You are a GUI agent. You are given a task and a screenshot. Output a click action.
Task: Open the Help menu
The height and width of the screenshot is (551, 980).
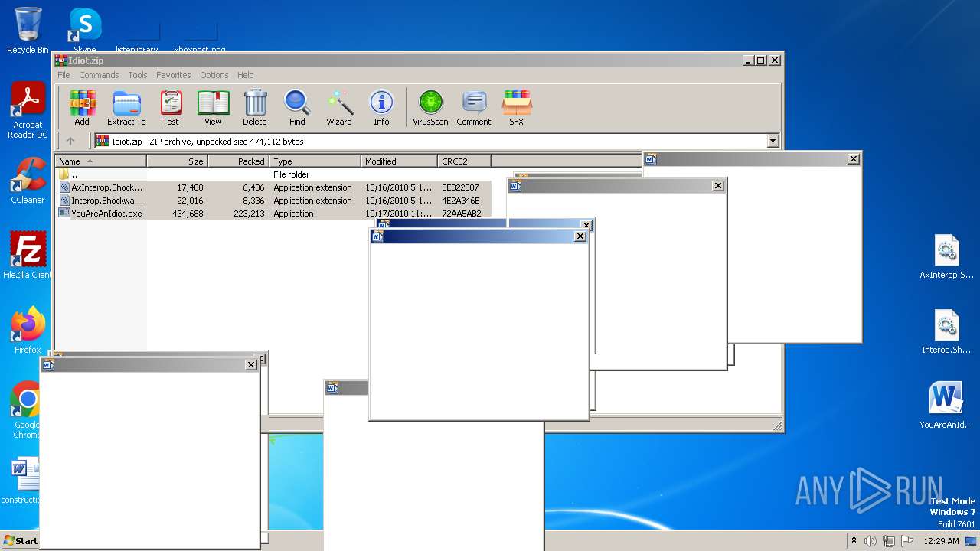[245, 75]
